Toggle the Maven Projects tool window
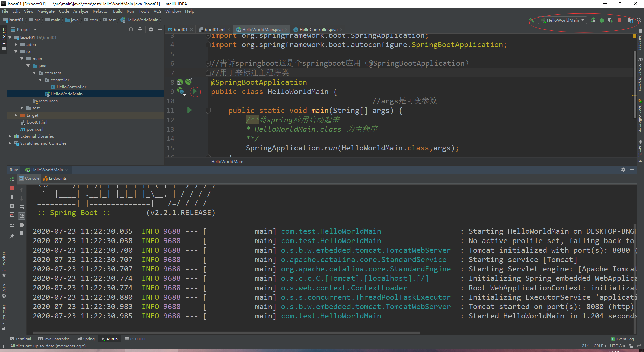 tap(640, 74)
